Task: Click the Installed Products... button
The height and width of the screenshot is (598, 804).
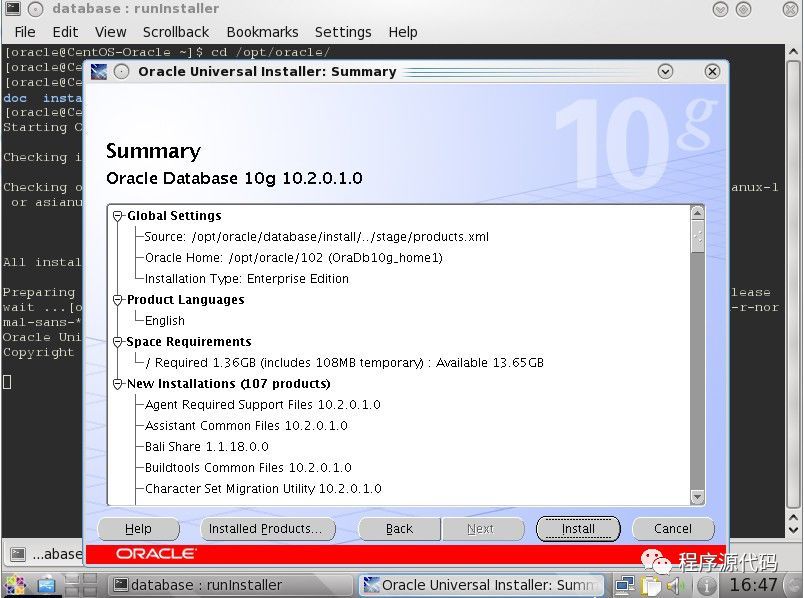Action: (265, 529)
